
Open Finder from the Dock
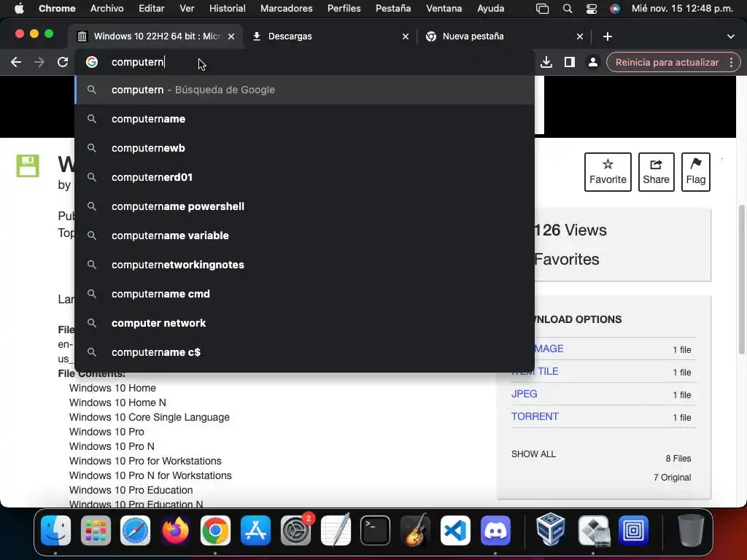point(55,530)
